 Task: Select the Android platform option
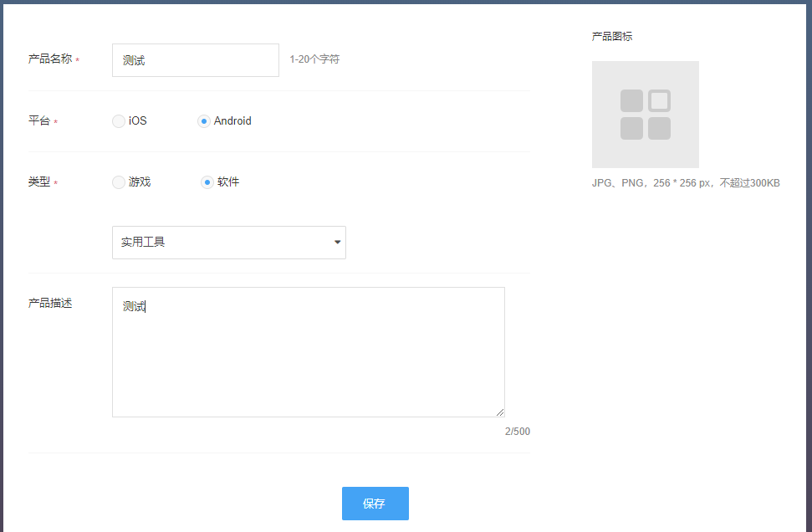coord(203,121)
